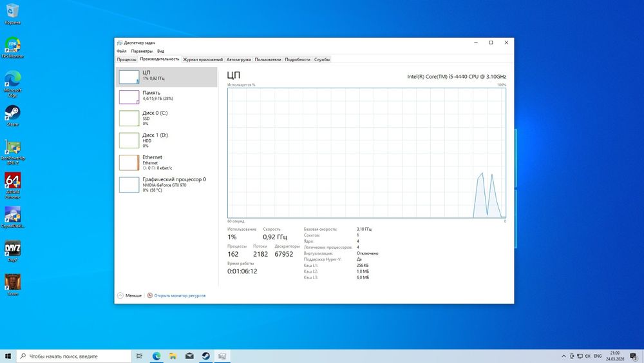Click the 0,92 ГГц speed value

coord(275,237)
